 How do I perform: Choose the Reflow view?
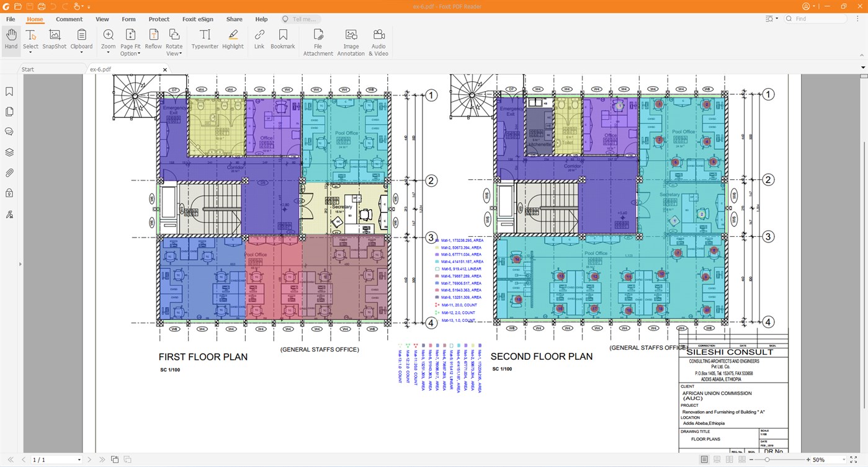[x=153, y=38]
